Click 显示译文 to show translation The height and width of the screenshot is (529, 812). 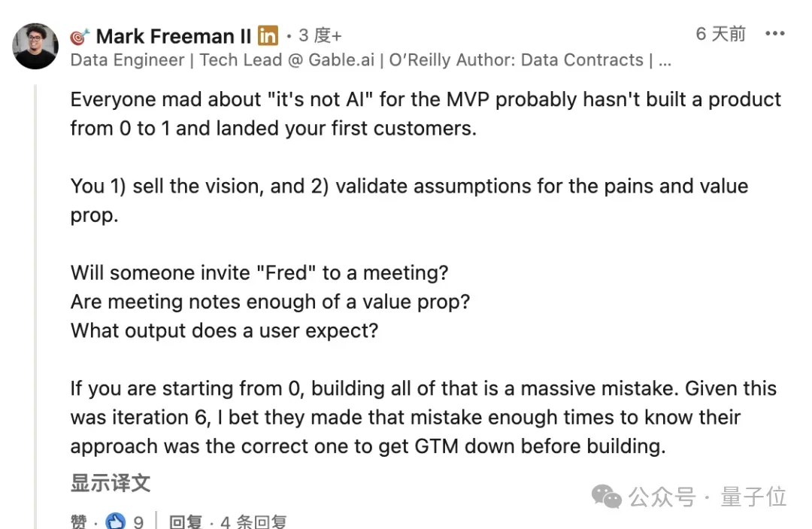(111, 483)
